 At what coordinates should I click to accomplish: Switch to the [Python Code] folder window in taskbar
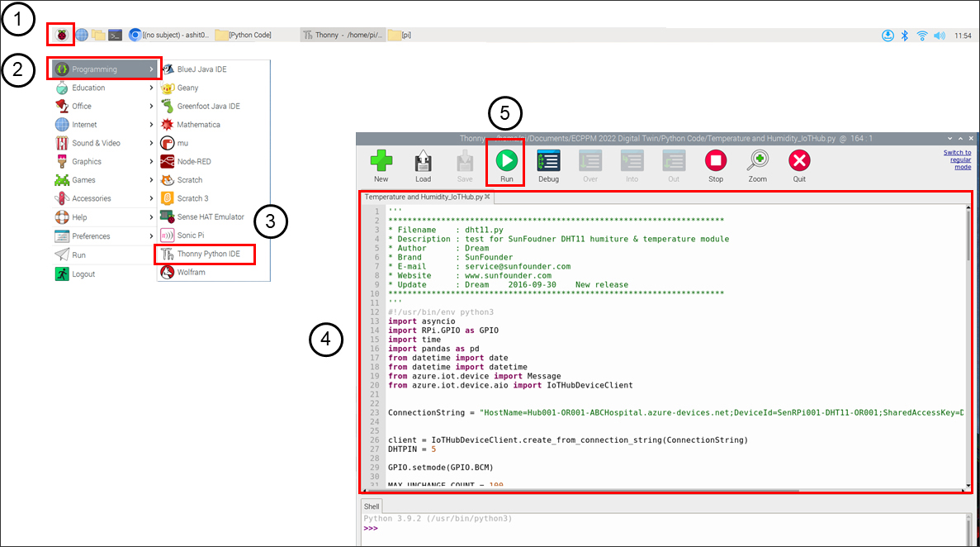tap(244, 35)
